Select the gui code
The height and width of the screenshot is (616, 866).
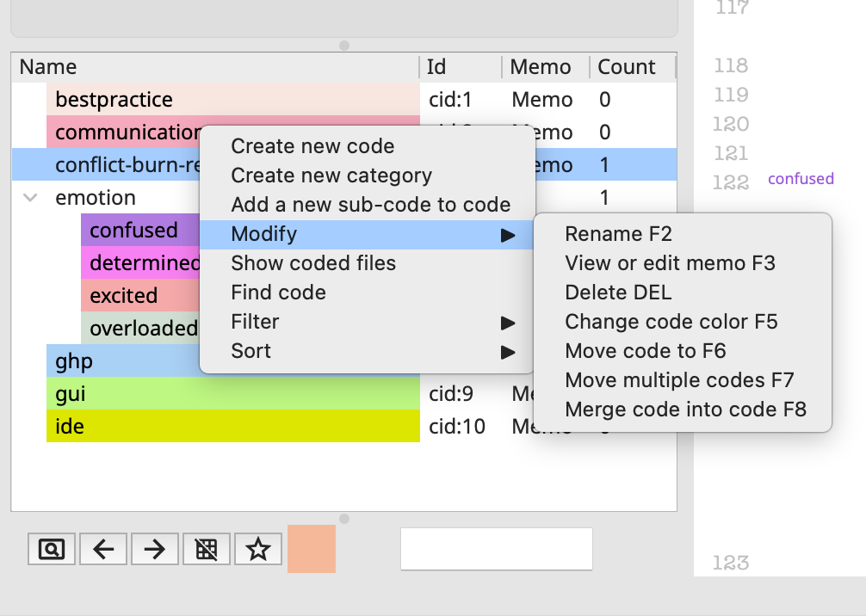point(233,393)
